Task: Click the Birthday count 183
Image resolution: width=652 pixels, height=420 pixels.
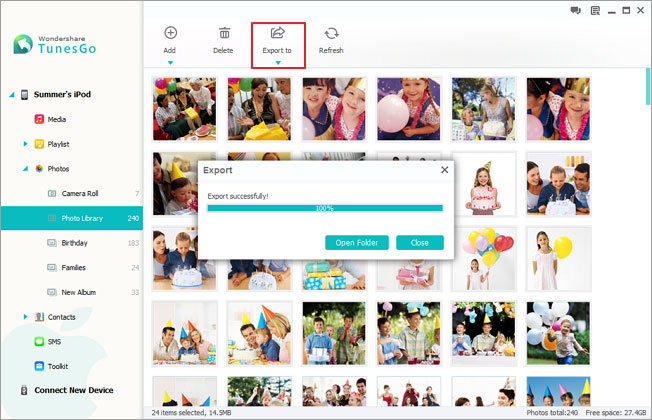Action: 133,243
